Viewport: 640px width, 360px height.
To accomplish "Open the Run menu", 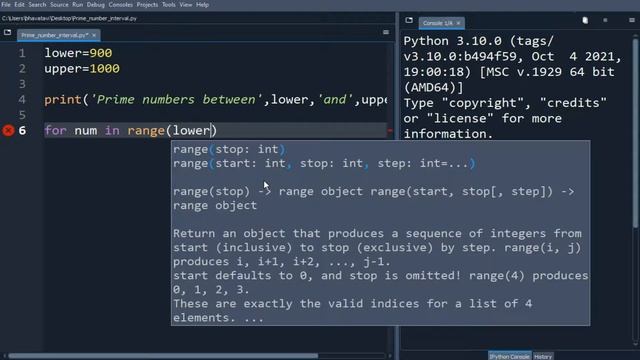I will click(78, 5).
